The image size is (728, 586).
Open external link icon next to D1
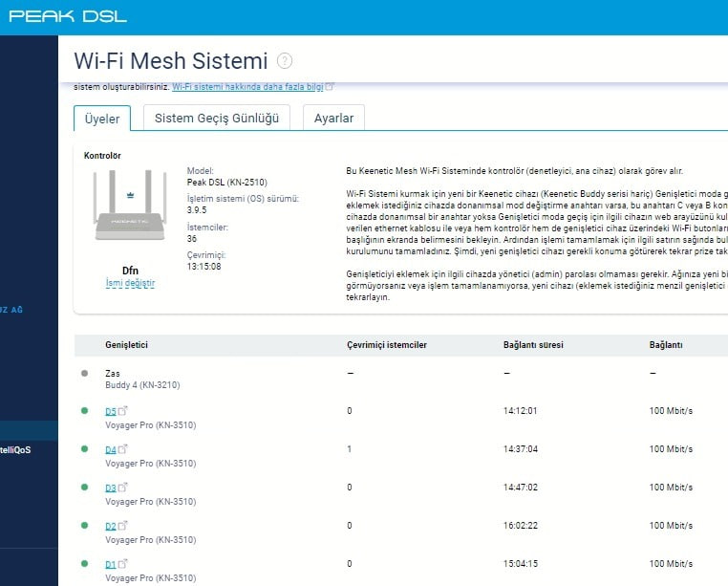(x=122, y=564)
